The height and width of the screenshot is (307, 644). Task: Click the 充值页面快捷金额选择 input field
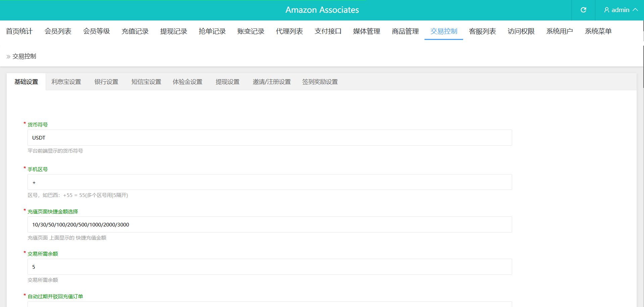click(269, 224)
